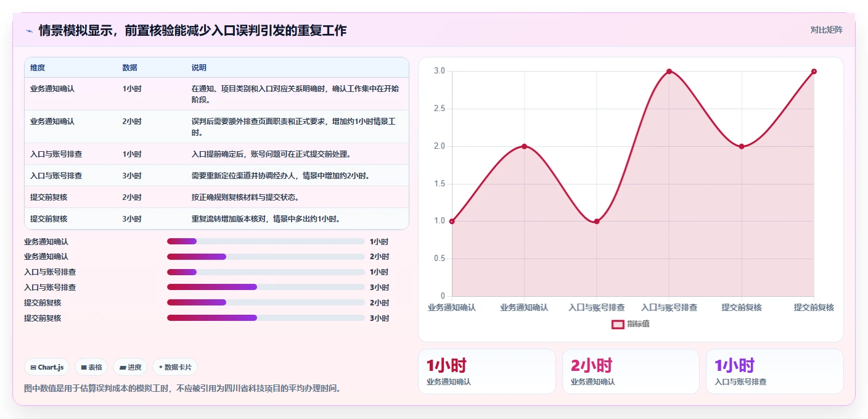Click the chart point at 1.0 for 业务通知确认
The image size is (868, 419).
coord(452,222)
